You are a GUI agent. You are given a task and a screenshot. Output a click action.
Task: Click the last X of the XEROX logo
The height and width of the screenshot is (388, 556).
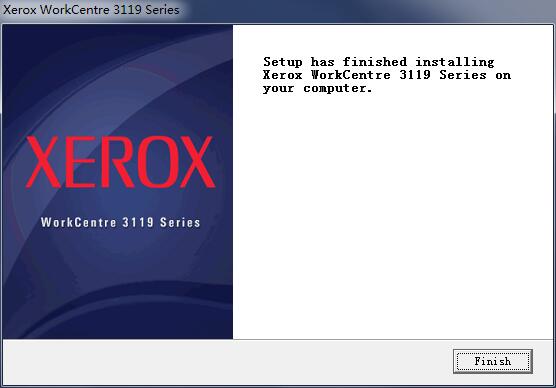(198, 162)
